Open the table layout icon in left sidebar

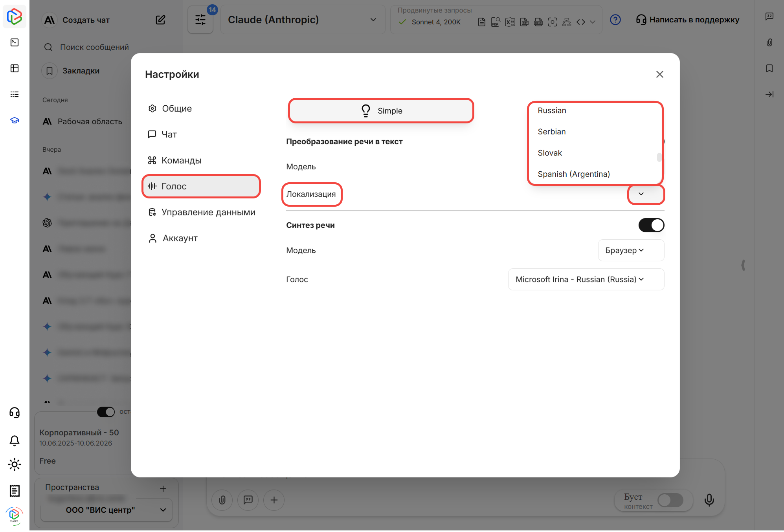[x=15, y=68]
